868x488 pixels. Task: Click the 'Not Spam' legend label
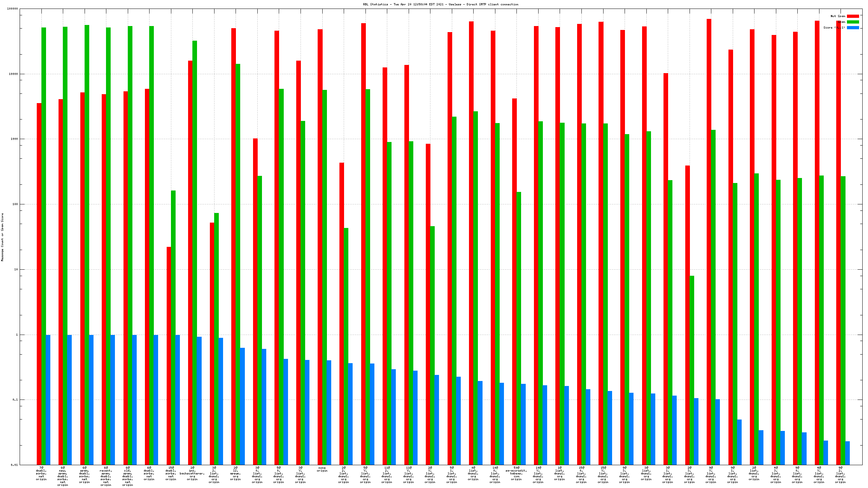pyautogui.click(x=838, y=16)
